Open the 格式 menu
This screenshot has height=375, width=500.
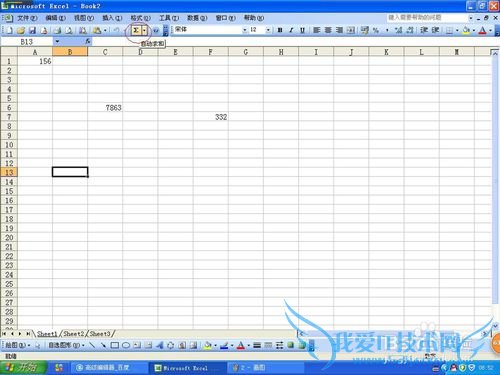coord(140,18)
